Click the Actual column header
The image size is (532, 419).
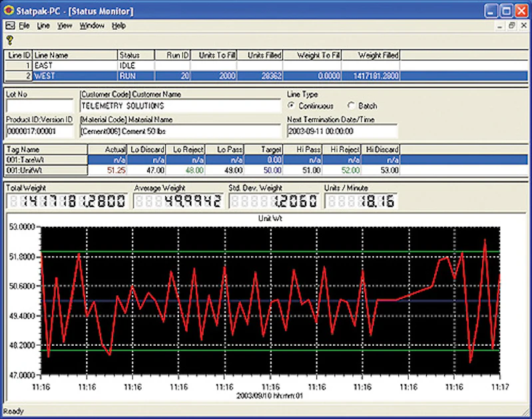click(107, 150)
